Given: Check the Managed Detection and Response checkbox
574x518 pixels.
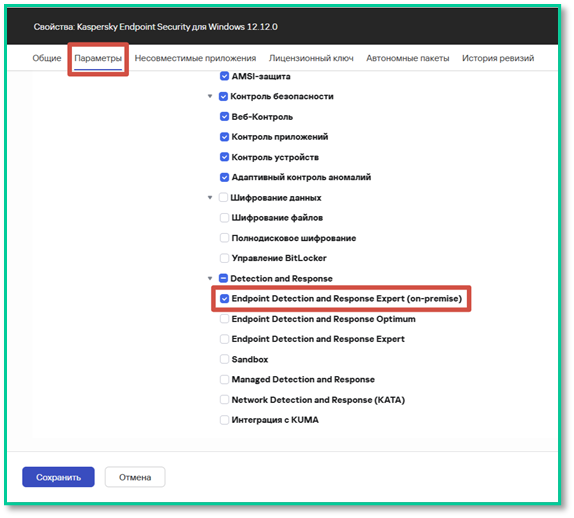Looking at the screenshot, I should [224, 379].
